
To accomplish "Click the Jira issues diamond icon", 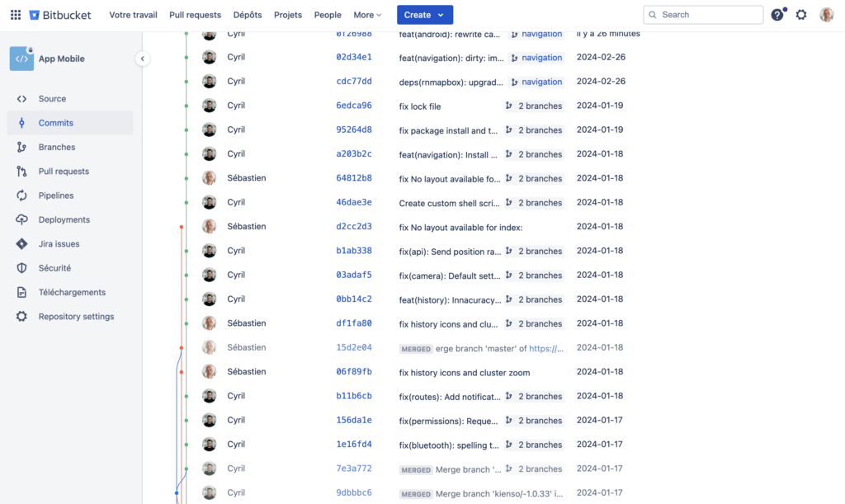I will (x=21, y=244).
